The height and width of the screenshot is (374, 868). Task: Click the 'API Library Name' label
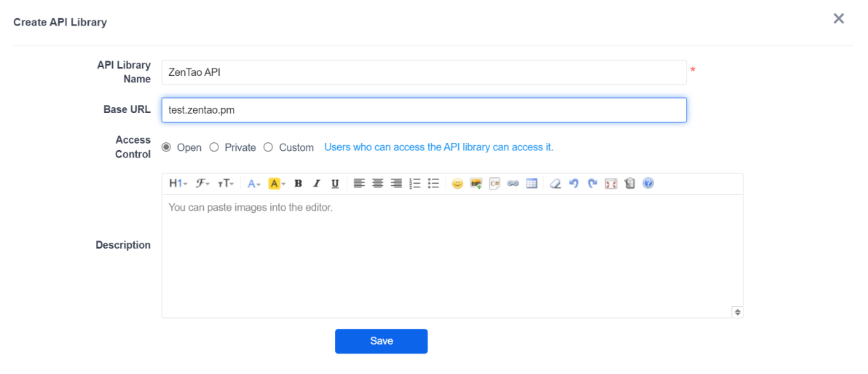click(x=124, y=72)
